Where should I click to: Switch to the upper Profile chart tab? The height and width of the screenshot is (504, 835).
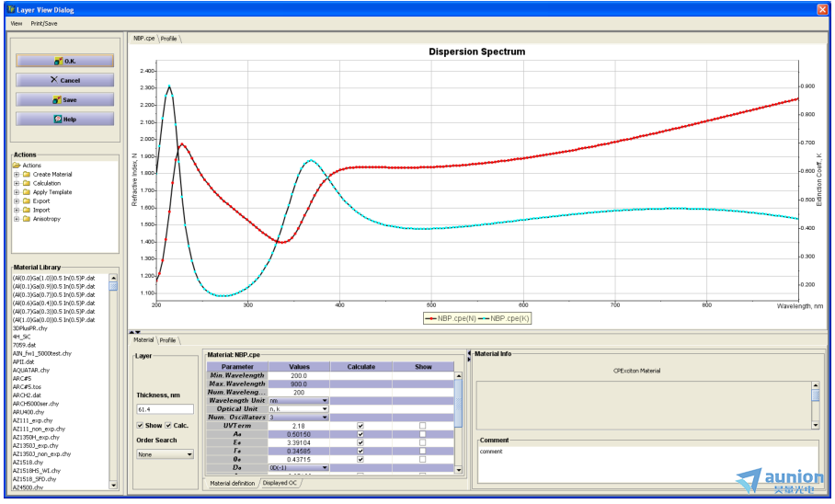tap(169, 39)
